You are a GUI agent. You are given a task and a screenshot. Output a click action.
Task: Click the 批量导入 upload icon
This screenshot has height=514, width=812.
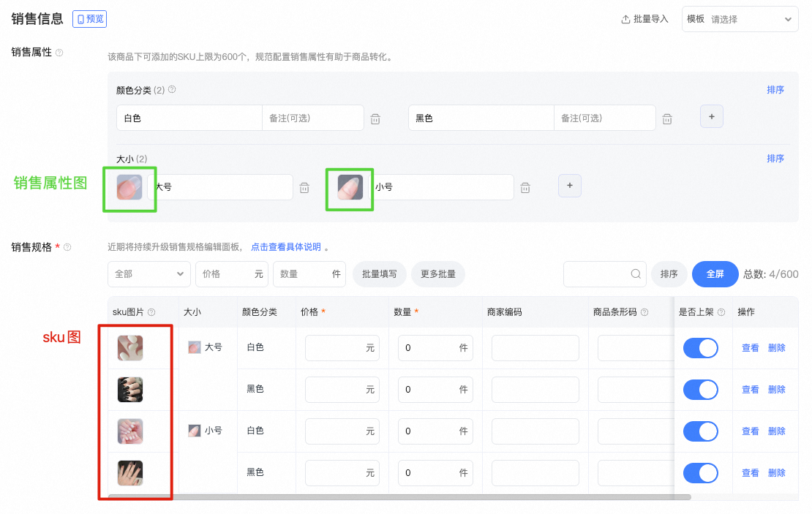625,19
